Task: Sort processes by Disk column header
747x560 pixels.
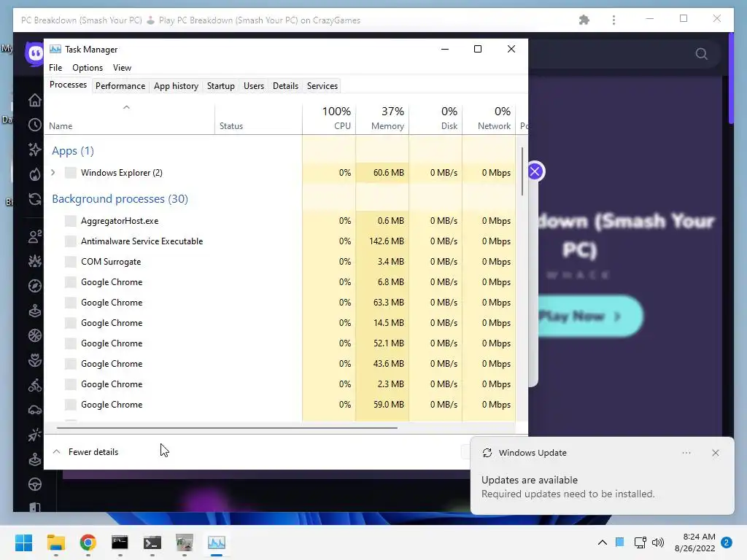Action: 436,118
